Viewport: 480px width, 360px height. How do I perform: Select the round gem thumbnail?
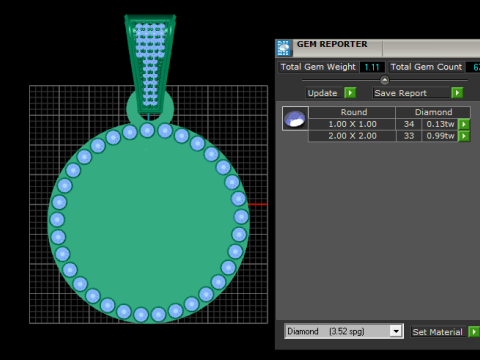[x=295, y=118]
